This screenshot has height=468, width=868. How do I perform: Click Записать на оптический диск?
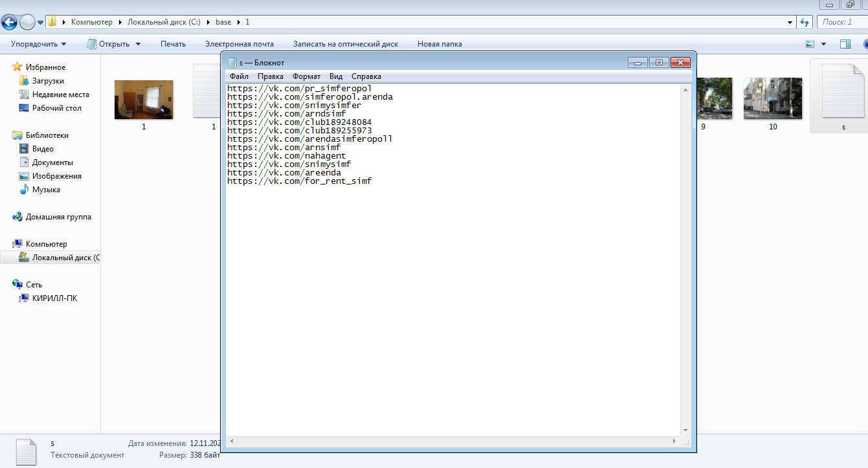pos(346,44)
